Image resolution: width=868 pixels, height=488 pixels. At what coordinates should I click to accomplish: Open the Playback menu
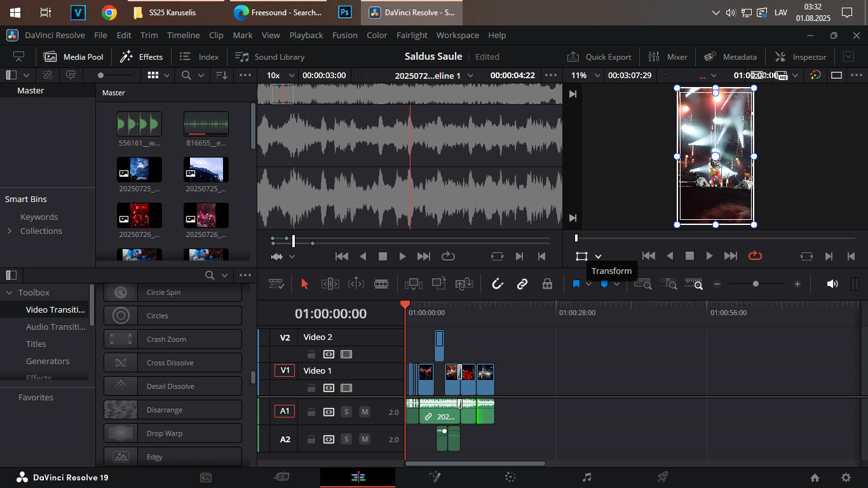pyautogui.click(x=306, y=35)
